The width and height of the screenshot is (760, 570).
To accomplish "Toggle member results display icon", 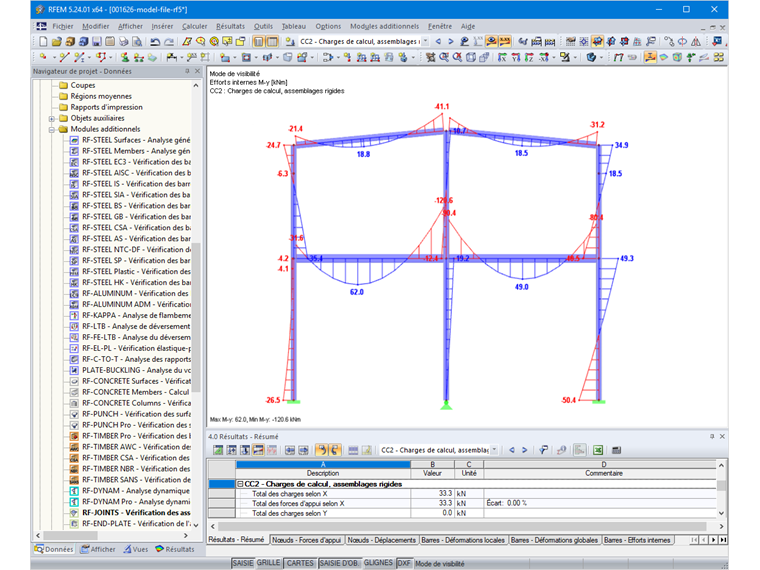I will click(650, 57).
